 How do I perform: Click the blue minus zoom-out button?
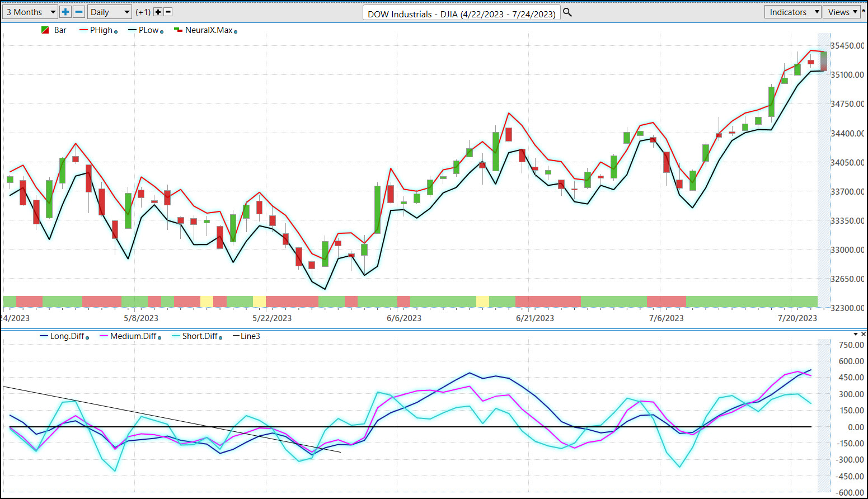click(79, 12)
